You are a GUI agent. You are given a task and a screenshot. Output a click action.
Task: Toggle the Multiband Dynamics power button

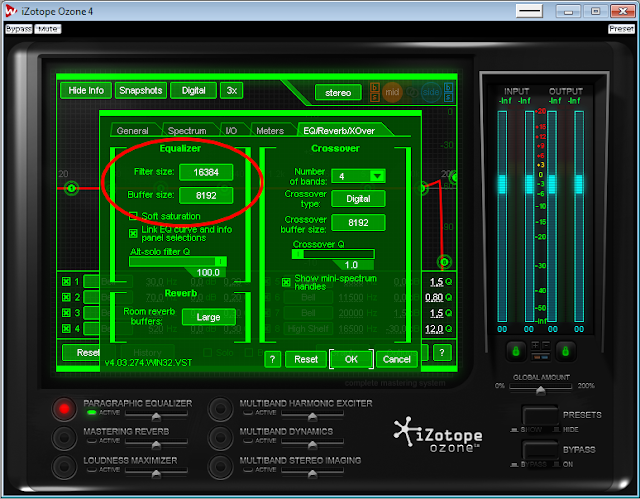(x=220, y=437)
